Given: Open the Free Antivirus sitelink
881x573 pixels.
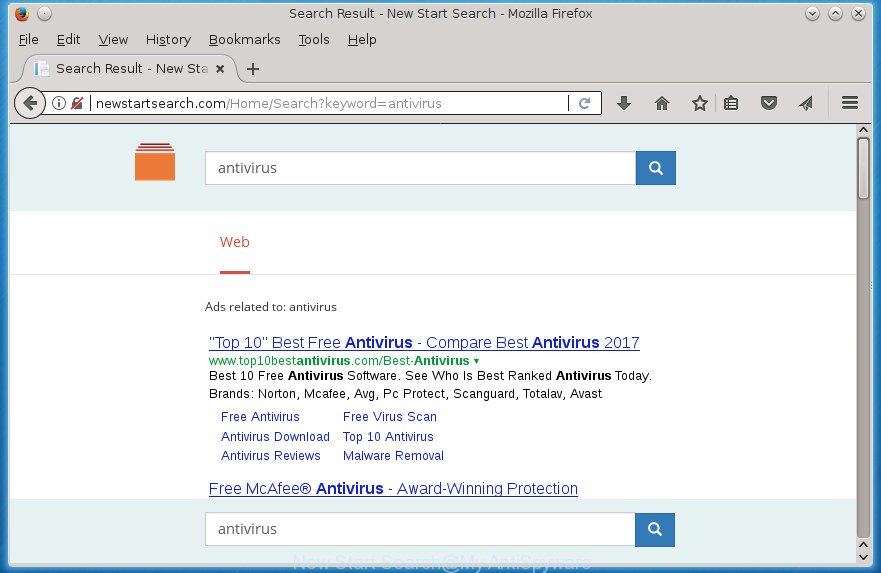Looking at the screenshot, I should click(x=260, y=417).
